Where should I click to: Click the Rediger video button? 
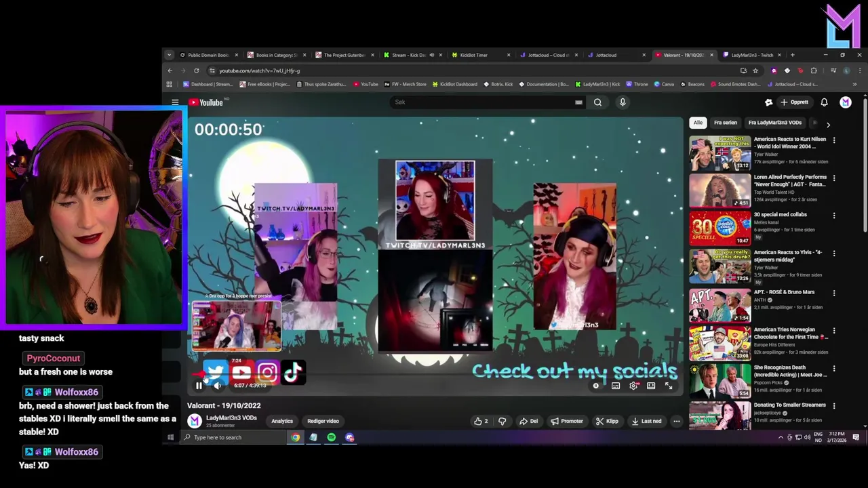tap(323, 421)
